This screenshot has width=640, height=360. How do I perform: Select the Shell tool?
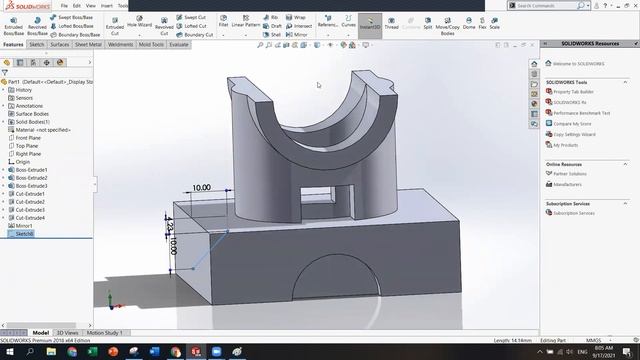[x=272, y=35]
